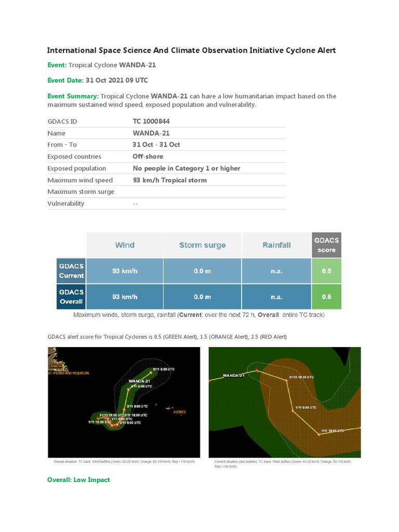Screen dimensions: 399x532
Task: Click the 'Exposed countries' label
Action: coord(74,156)
